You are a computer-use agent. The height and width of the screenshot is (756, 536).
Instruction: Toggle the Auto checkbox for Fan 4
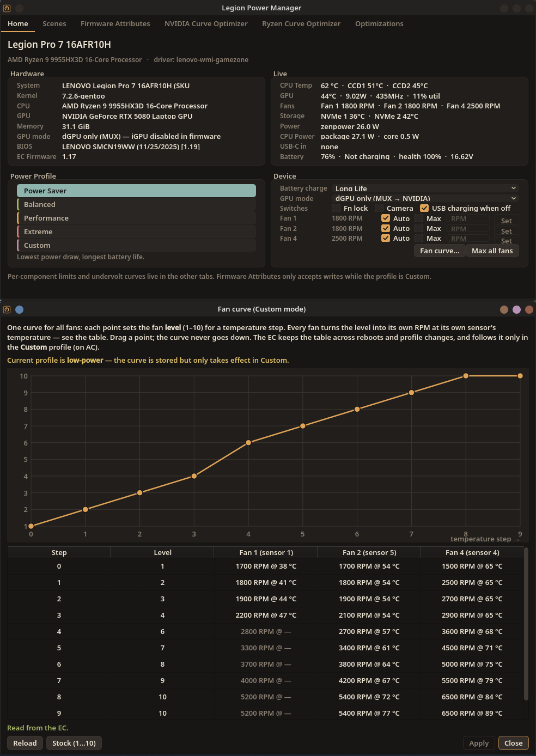click(386, 238)
